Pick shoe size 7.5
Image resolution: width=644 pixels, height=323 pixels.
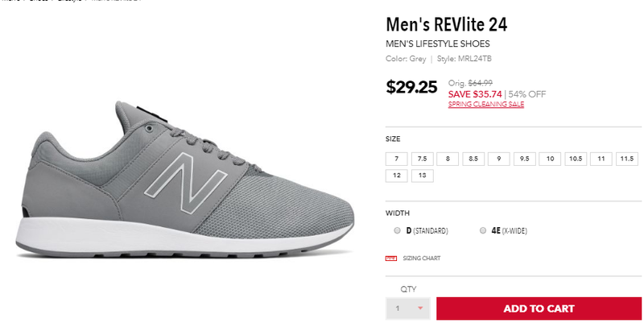(423, 159)
